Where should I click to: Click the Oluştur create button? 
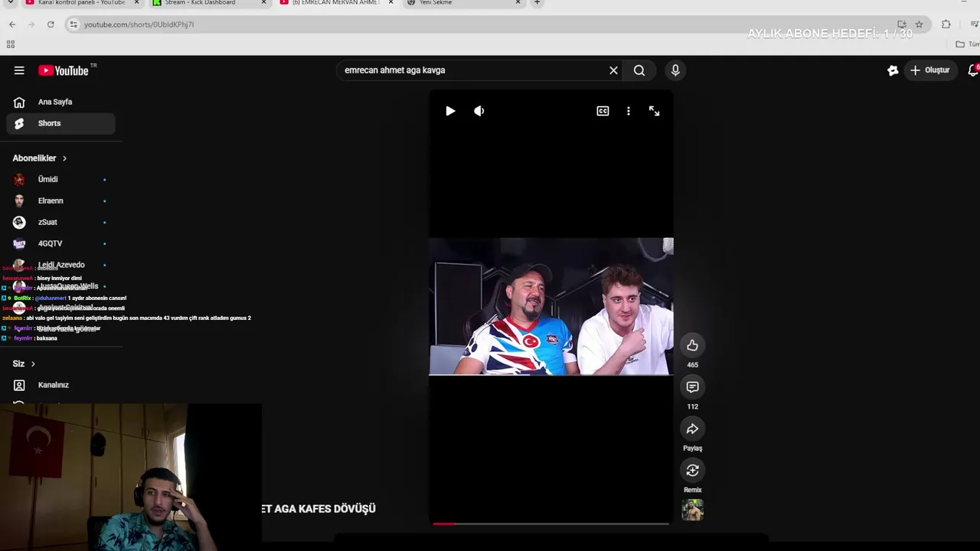click(929, 70)
